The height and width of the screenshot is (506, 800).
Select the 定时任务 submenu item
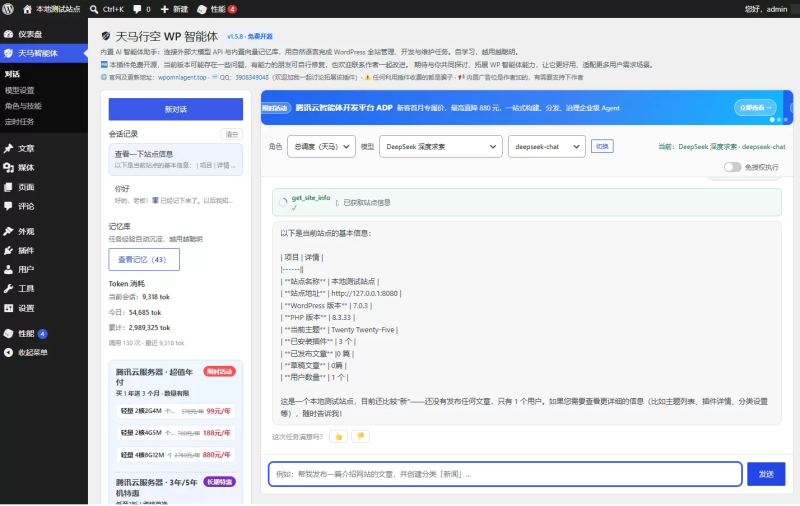pos(19,122)
